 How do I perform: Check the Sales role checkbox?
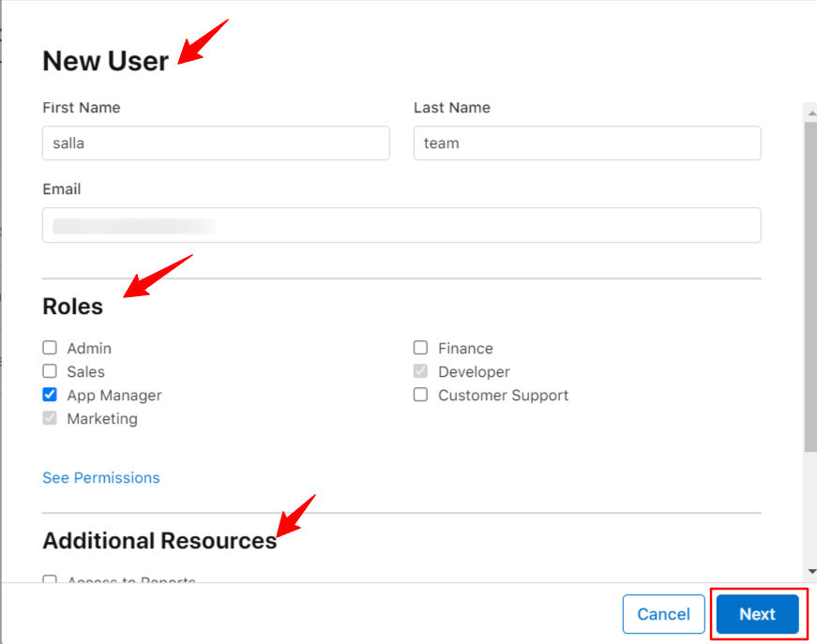[50, 371]
